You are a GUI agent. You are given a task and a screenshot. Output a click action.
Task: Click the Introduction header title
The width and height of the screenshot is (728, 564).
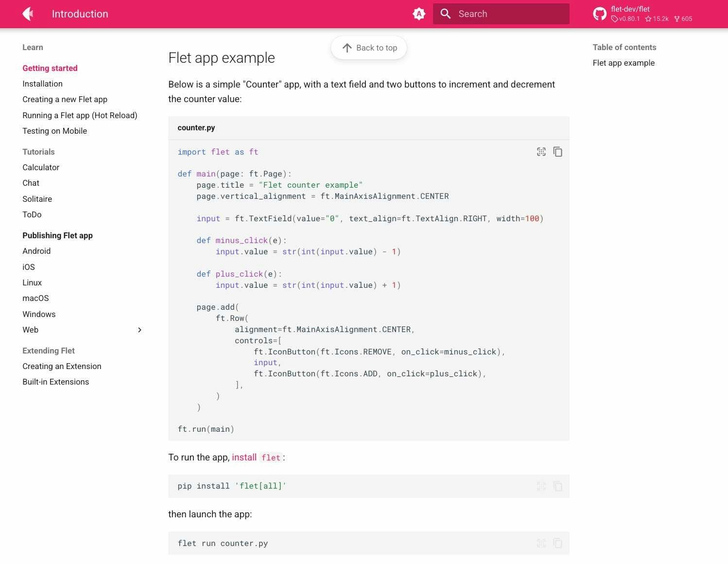click(x=80, y=14)
